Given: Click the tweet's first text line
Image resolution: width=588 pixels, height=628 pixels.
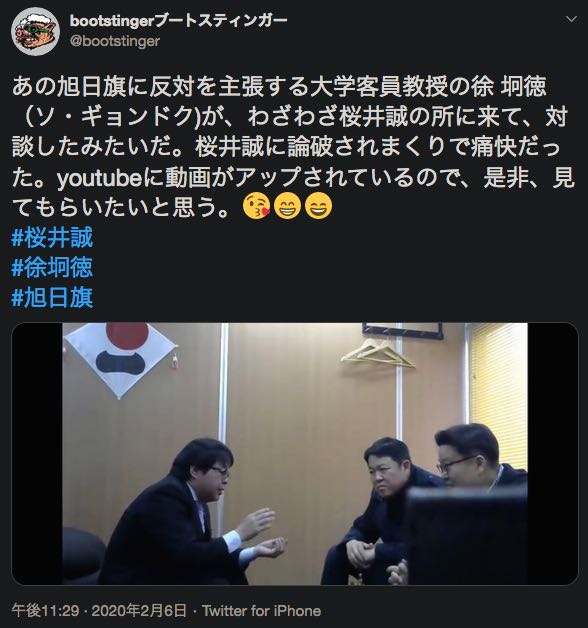Looking at the screenshot, I should tap(279, 87).
